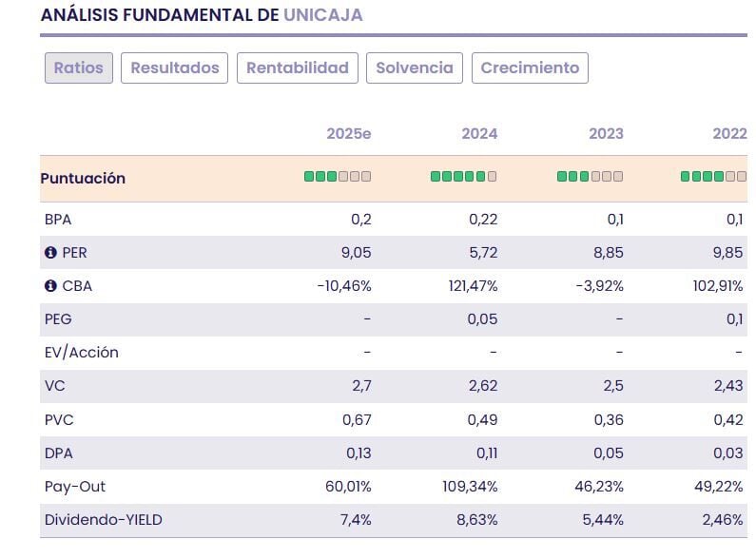Click the 2025e column header
Viewport: 756px width, 559px height.
click(348, 134)
